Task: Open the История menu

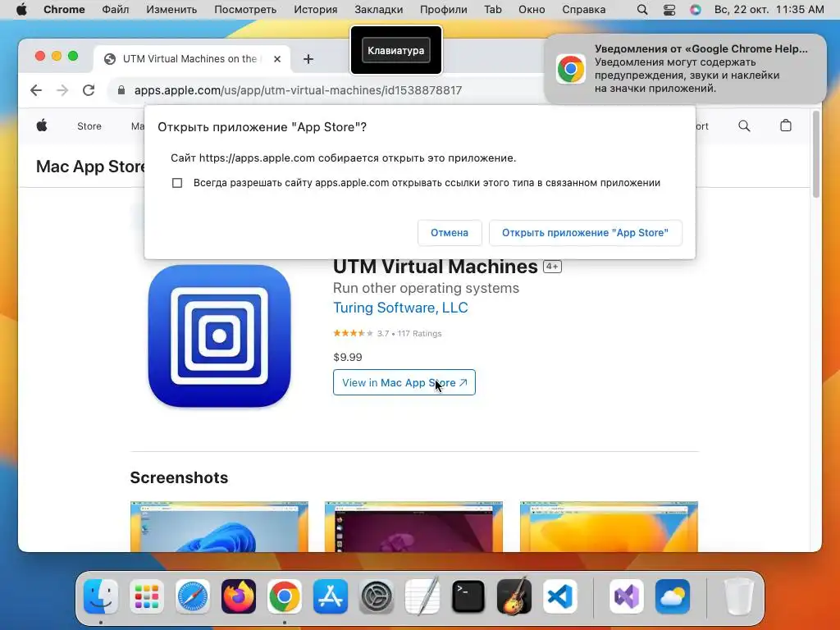Action: [316, 10]
